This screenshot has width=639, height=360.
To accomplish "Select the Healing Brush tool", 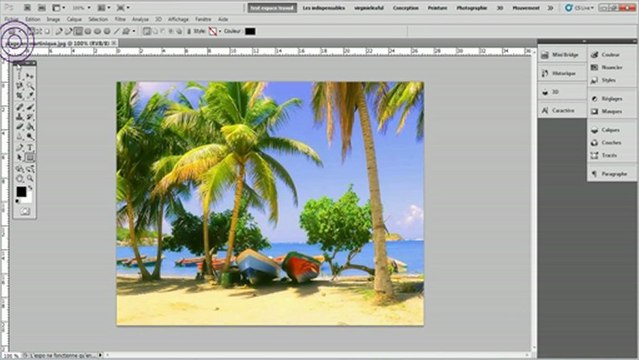I will click(20, 107).
